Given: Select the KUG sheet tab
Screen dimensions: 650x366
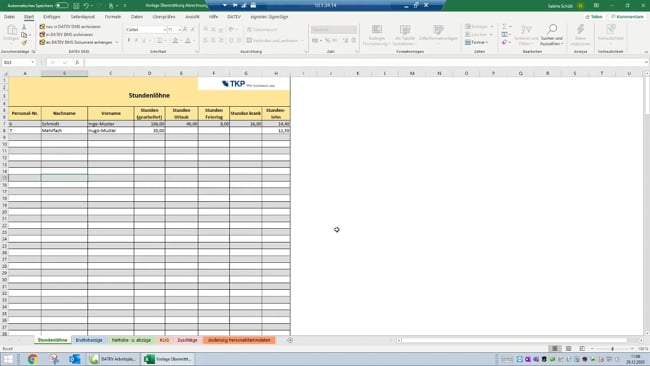Looking at the screenshot, I should tap(164, 340).
